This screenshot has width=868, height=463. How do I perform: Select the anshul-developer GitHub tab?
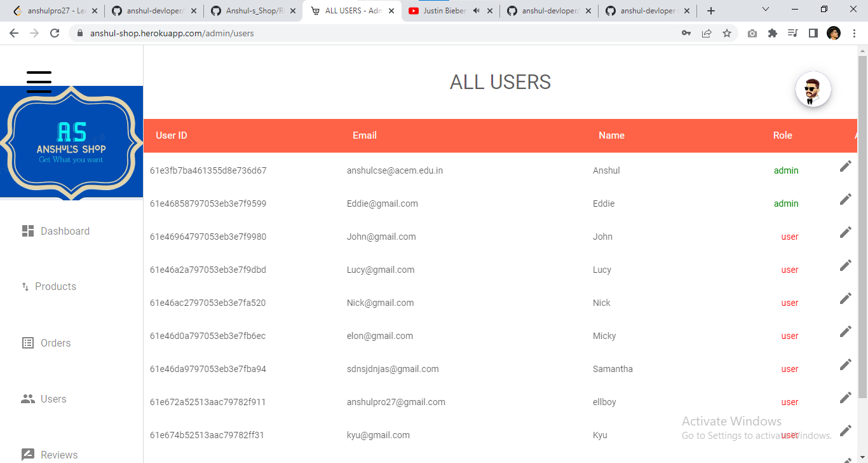549,10
